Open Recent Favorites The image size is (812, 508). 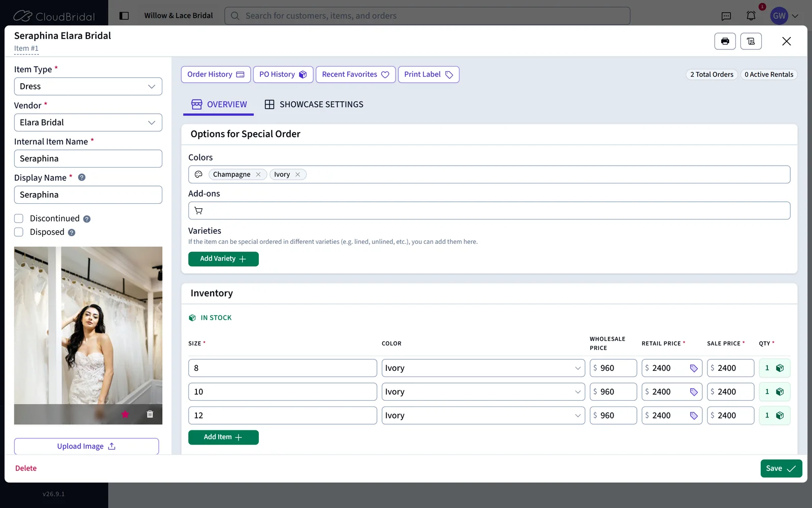click(x=355, y=75)
